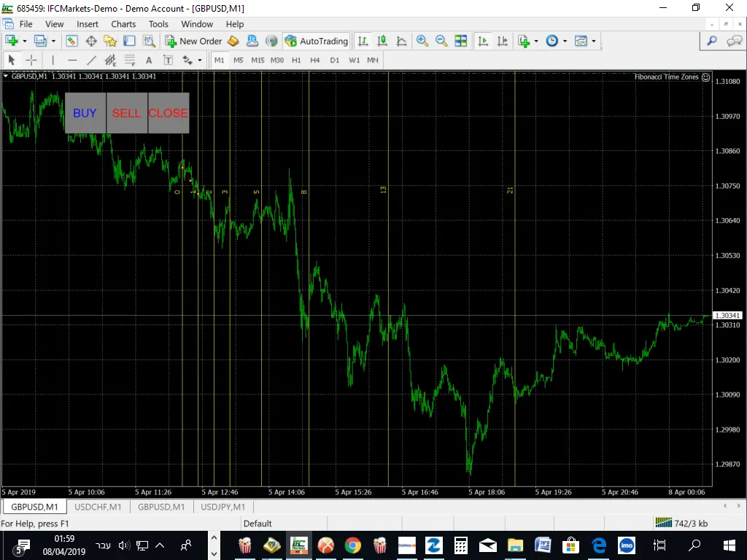Image resolution: width=747 pixels, height=560 pixels.
Task: Switch chart to Candlestick view
Action: 382,41
